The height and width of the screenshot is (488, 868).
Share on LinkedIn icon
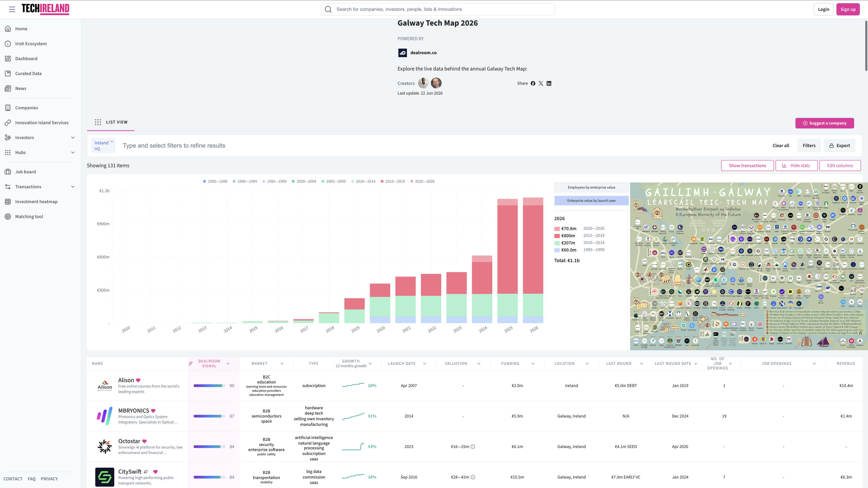[549, 84]
